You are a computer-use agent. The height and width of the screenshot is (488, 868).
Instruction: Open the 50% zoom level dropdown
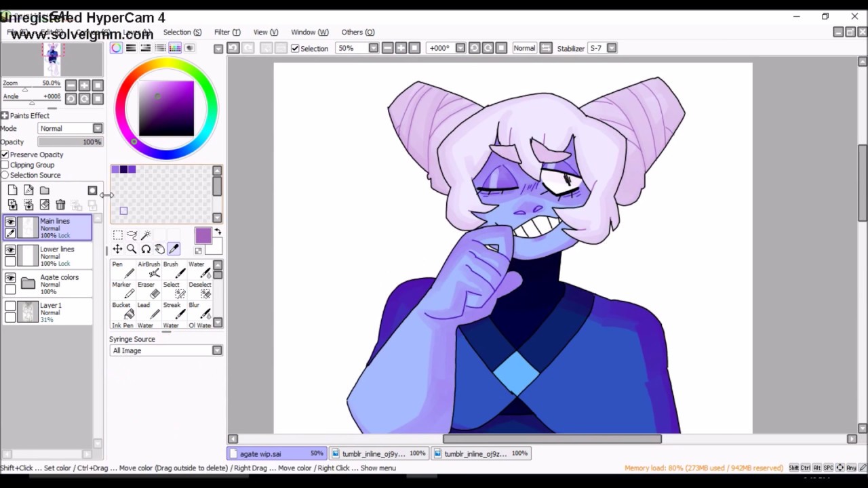pyautogui.click(x=373, y=48)
